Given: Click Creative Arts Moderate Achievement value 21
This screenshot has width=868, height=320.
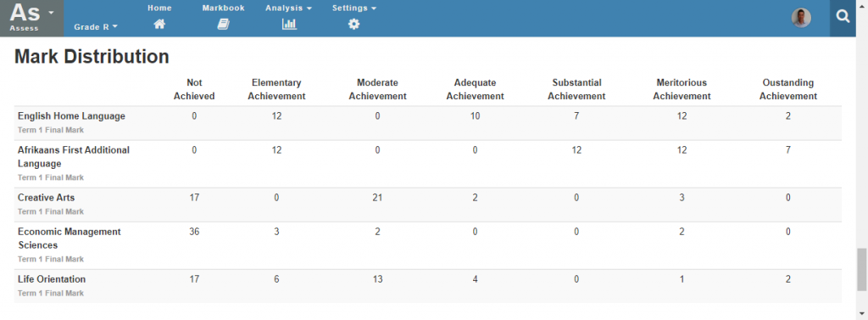Looking at the screenshot, I should (x=377, y=198).
